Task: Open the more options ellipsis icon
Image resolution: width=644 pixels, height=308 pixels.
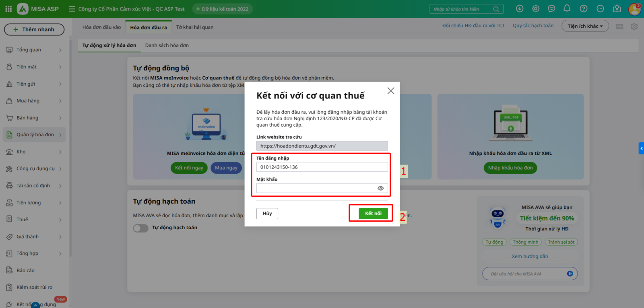Action: (600, 9)
